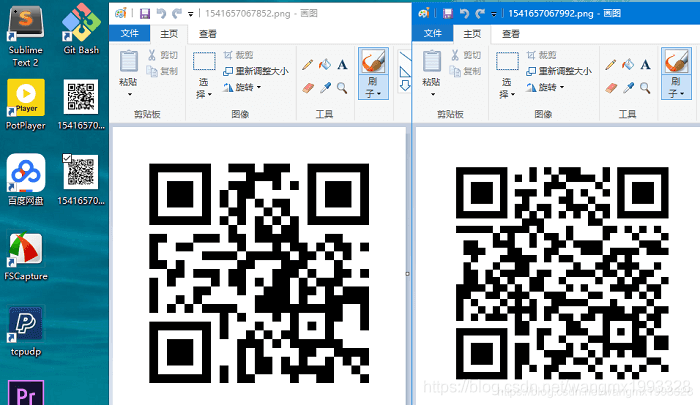The height and width of the screenshot is (405, 700).
Task: Select Color picker tool in right Paint
Action: 628,88
